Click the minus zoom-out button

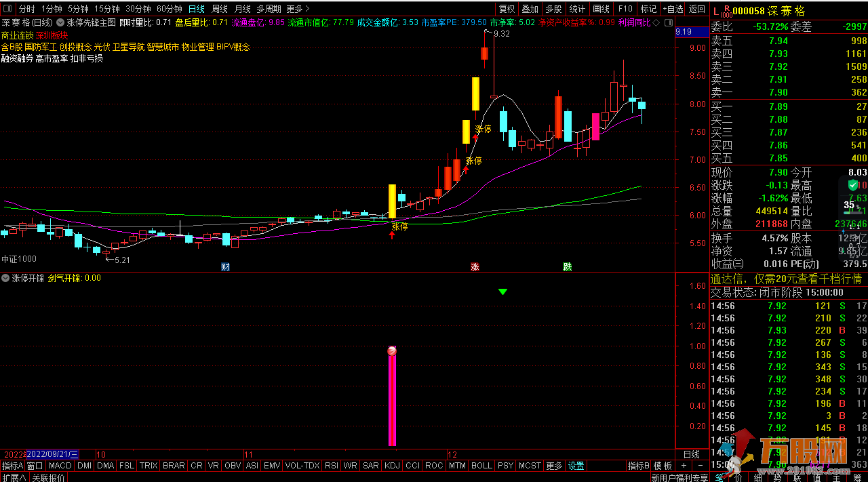(x=699, y=466)
